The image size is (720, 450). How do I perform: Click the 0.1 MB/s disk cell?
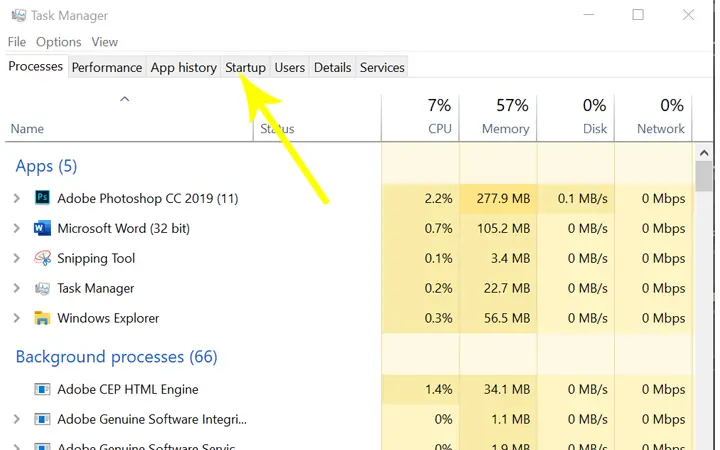[x=575, y=198]
